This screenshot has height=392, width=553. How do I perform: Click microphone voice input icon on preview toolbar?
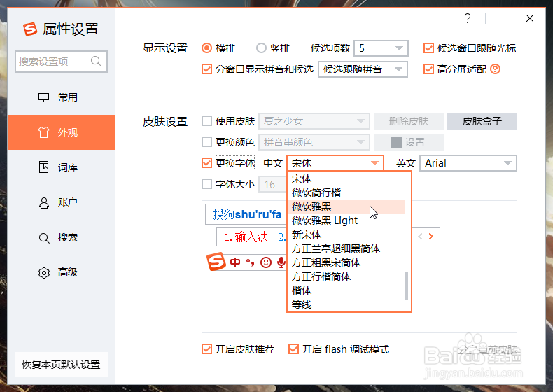tap(281, 262)
